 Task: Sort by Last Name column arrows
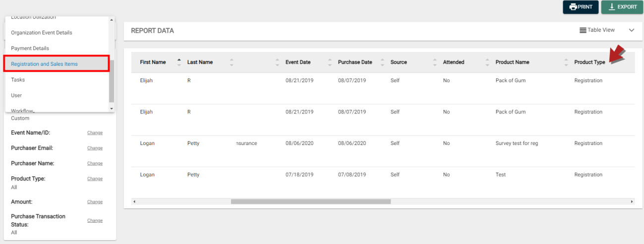232,62
